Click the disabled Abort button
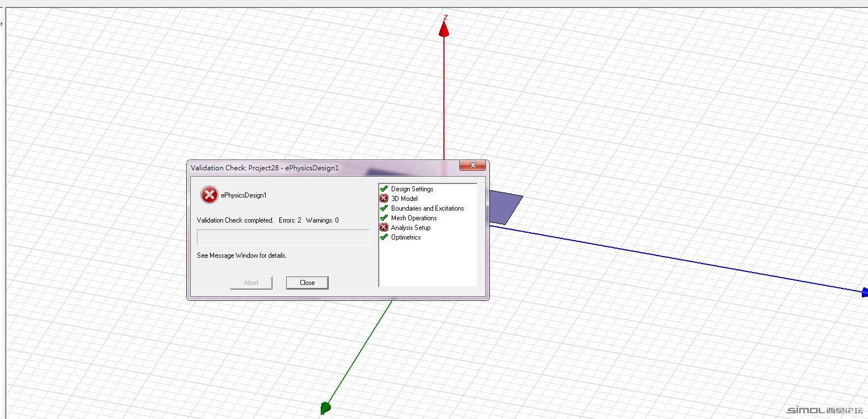Viewport: 868px width, 419px height. [x=251, y=283]
